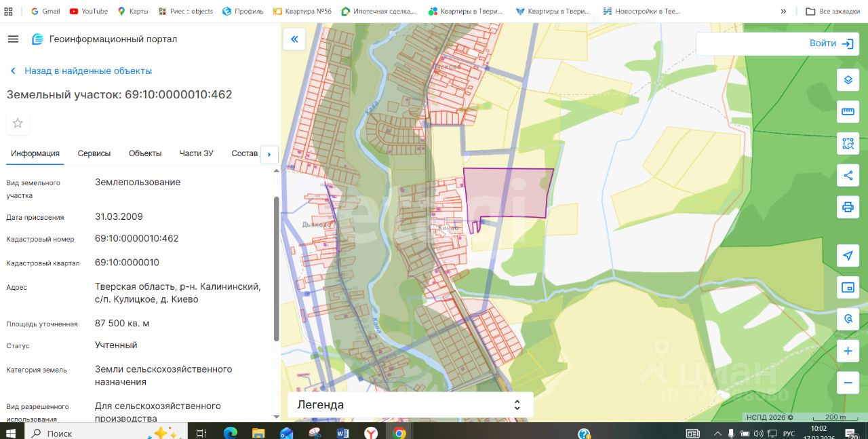This screenshot has width=868, height=439.
Task: Click the Войти login button
Action: pos(831,43)
